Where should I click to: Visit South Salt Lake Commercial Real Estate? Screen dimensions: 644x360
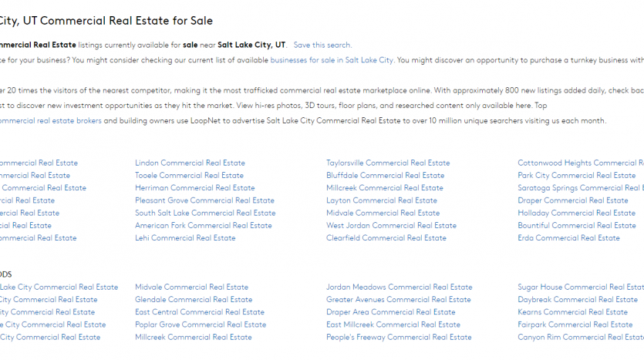205,214
